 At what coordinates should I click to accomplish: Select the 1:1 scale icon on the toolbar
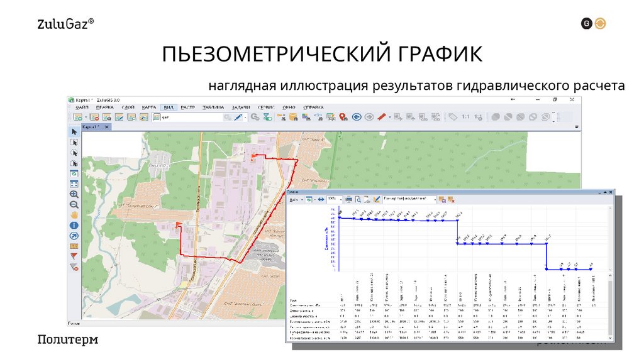pyautogui.click(x=466, y=117)
